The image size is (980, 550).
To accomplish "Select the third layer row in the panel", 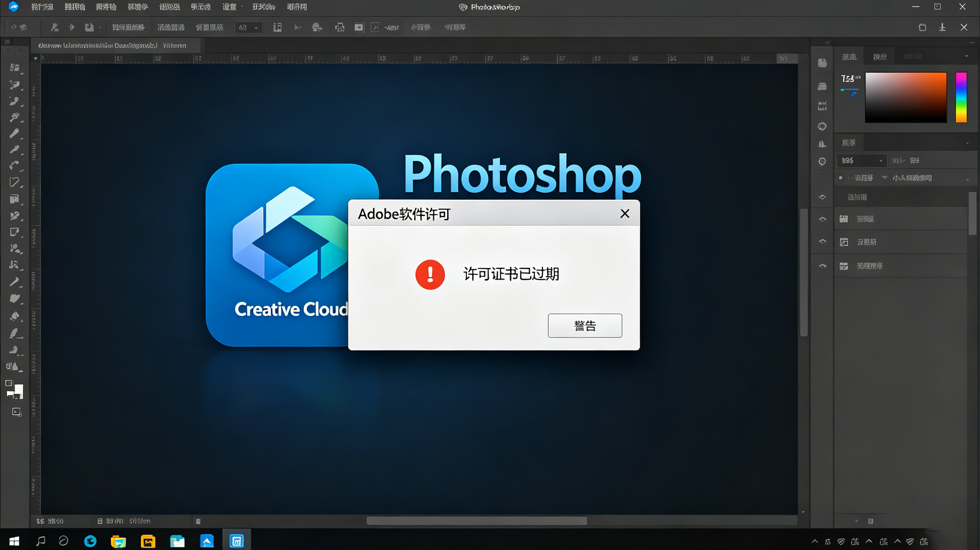I will coord(900,266).
